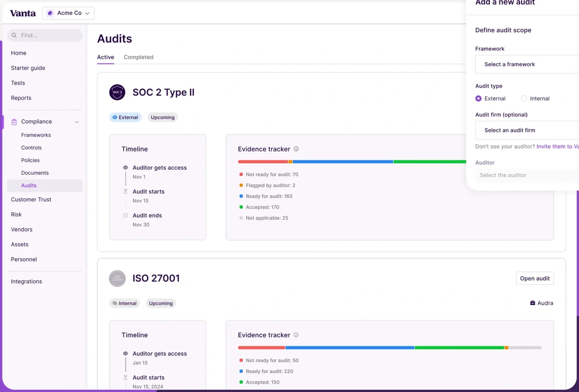Image resolution: width=579 pixels, height=392 pixels.
Task: Go to Home in sidebar
Action: [19, 53]
